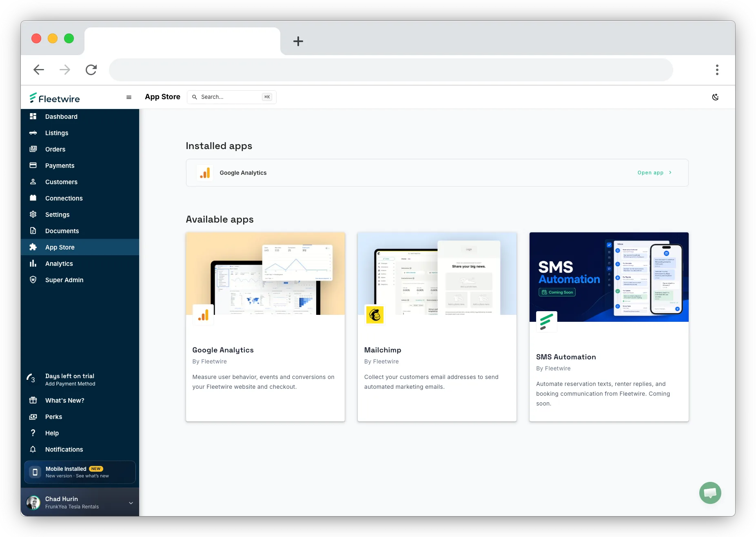This screenshot has width=756, height=537.
Task: Click browser forward arrow
Action: pos(65,70)
